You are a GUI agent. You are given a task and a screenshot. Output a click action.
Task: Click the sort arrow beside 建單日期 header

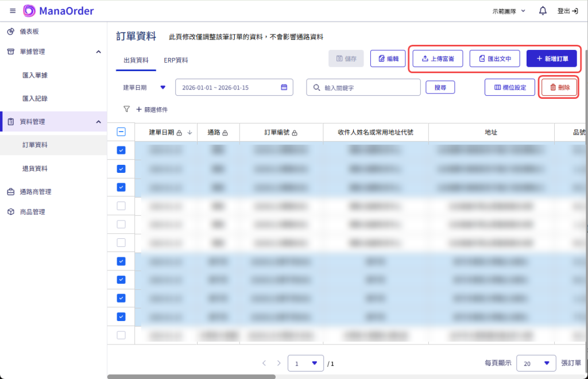pos(189,133)
